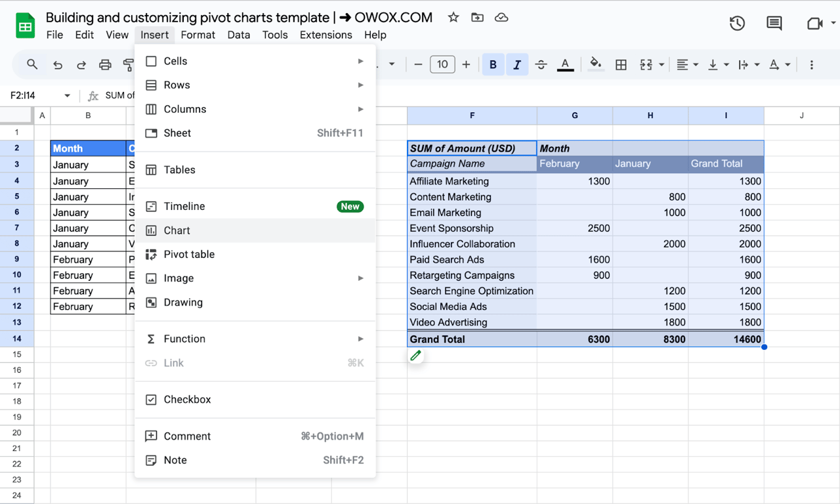Screen dimensions: 840x504
Task: Click the SUM of Amount (USD) cell
Action: click(472, 148)
